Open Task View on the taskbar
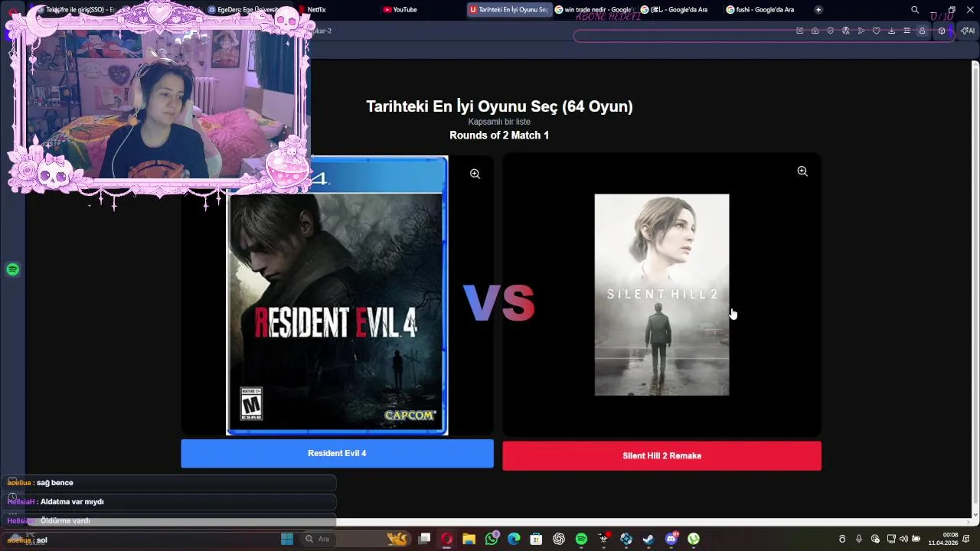The width and height of the screenshot is (980, 551). click(x=425, y=539)
